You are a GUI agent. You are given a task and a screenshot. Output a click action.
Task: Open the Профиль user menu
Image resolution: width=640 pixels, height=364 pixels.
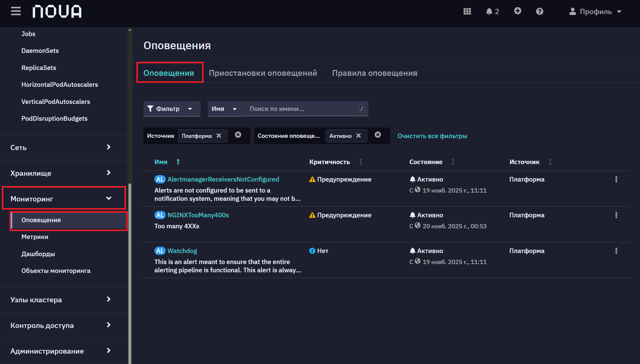coord(595,12)
